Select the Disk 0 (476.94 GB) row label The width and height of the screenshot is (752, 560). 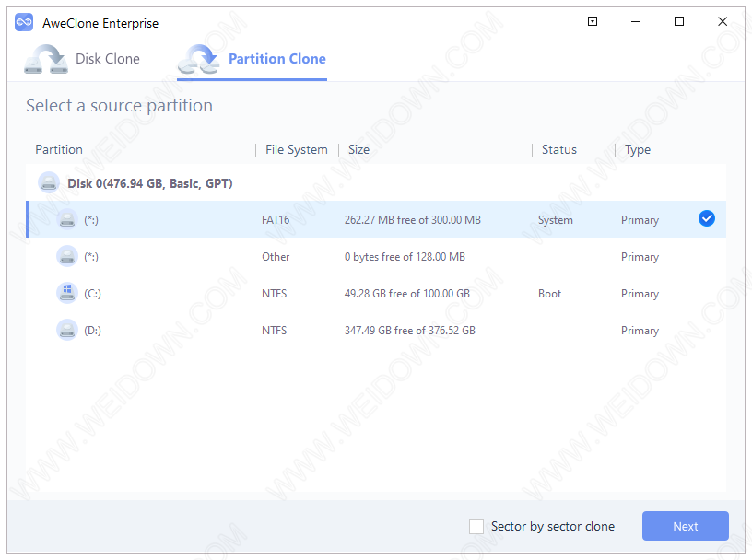[149, 183]
